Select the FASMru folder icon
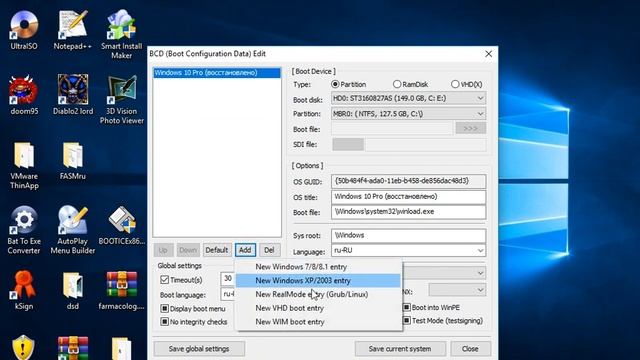The width and height of the screenshot is (640, 360). pyautogui.click(x=73, y=161)
